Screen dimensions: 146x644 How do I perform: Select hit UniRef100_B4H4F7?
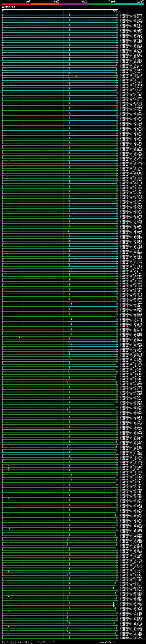coord(131,306)
